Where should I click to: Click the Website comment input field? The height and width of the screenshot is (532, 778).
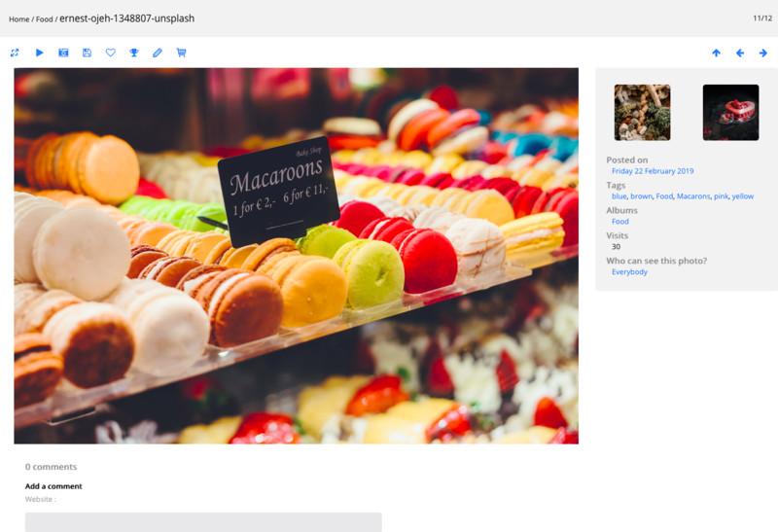click(203, 521)
